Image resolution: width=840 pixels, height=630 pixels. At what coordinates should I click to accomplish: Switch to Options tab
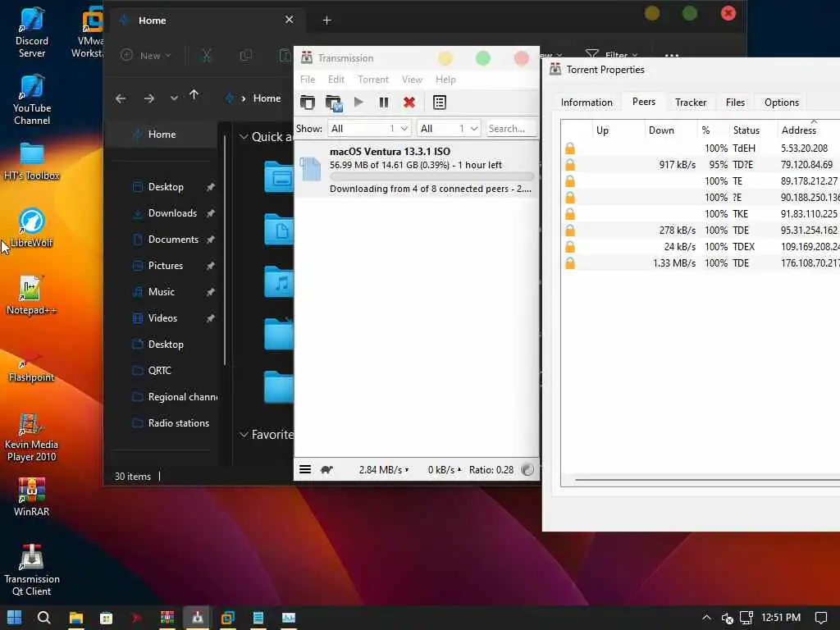point(781,102)
